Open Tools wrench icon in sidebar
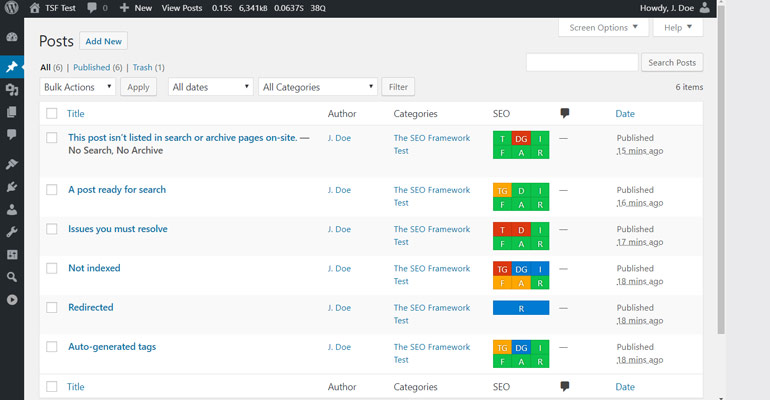 tap(12, 232)
